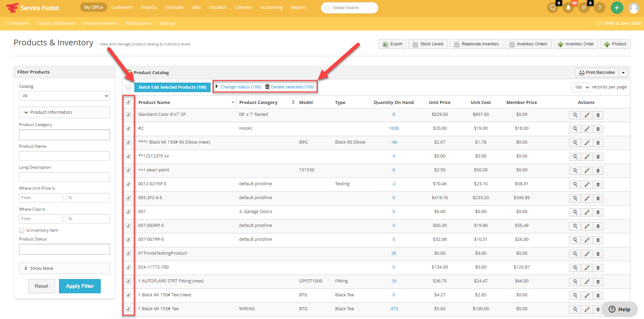Viewport: 644px width, 319px height.
Task: Click the Reallocate Inventory button
Action: [476, 44]
